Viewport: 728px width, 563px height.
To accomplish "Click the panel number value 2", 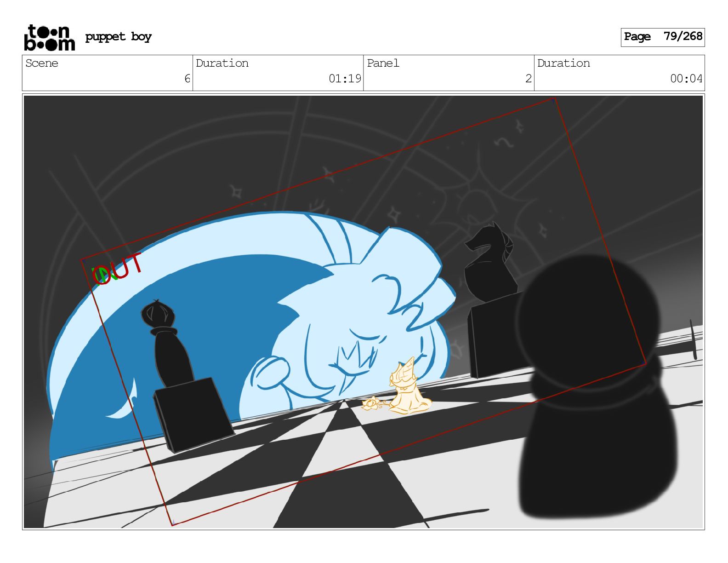I will coord(529,79).
